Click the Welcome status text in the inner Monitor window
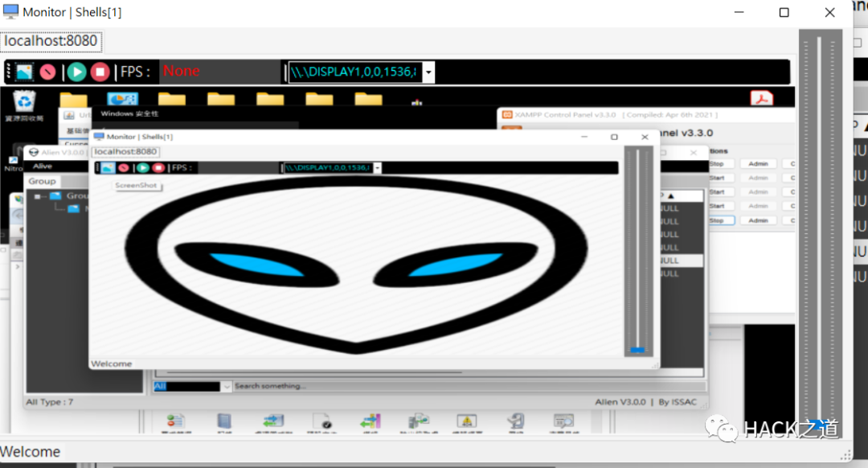This screenshot has height=468, width=868. pyautogui.click(x=112, y=364)
